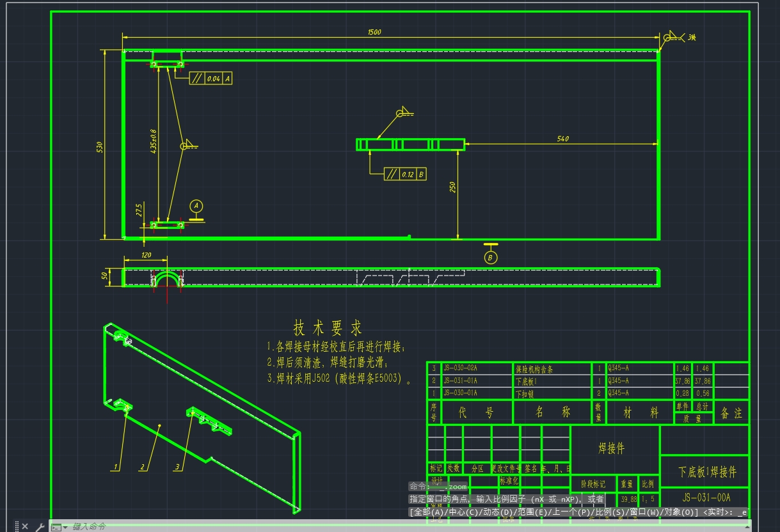This screenshot has height=532, width=780.
Task: Close the command line window
Action: coord(25,526)
